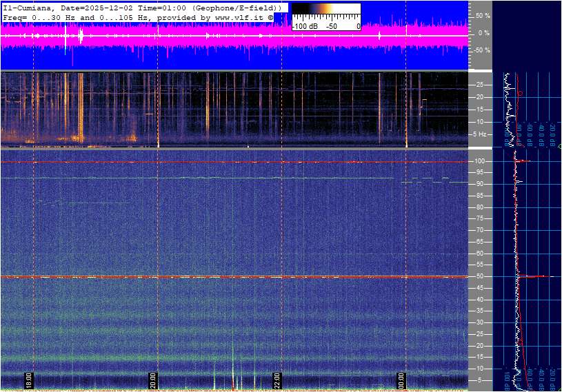Click the 75 Hz tick on frequency axis

click(478, 218)
